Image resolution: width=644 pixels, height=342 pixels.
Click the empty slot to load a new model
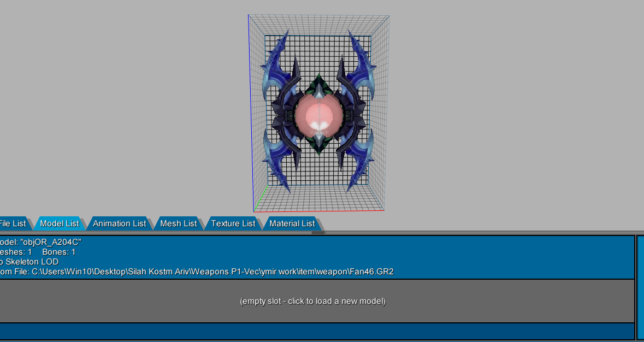pos(317,301)
